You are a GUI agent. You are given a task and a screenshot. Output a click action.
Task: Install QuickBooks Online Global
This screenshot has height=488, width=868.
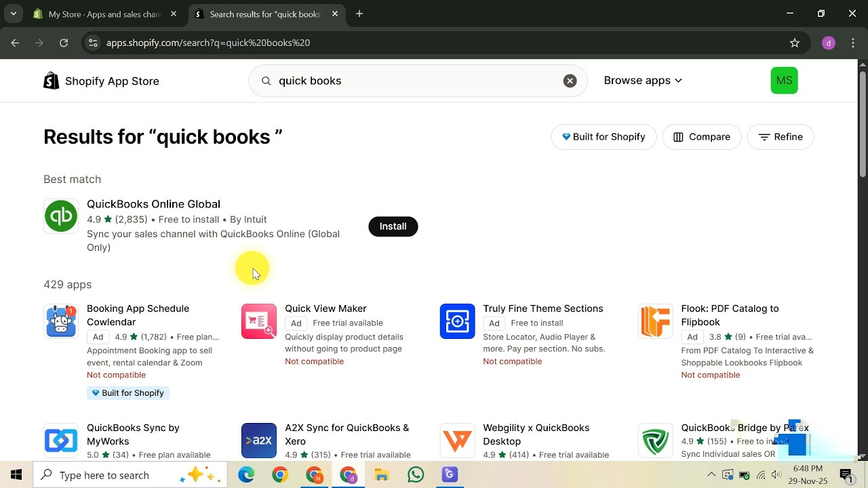click(x=393, y=226)
